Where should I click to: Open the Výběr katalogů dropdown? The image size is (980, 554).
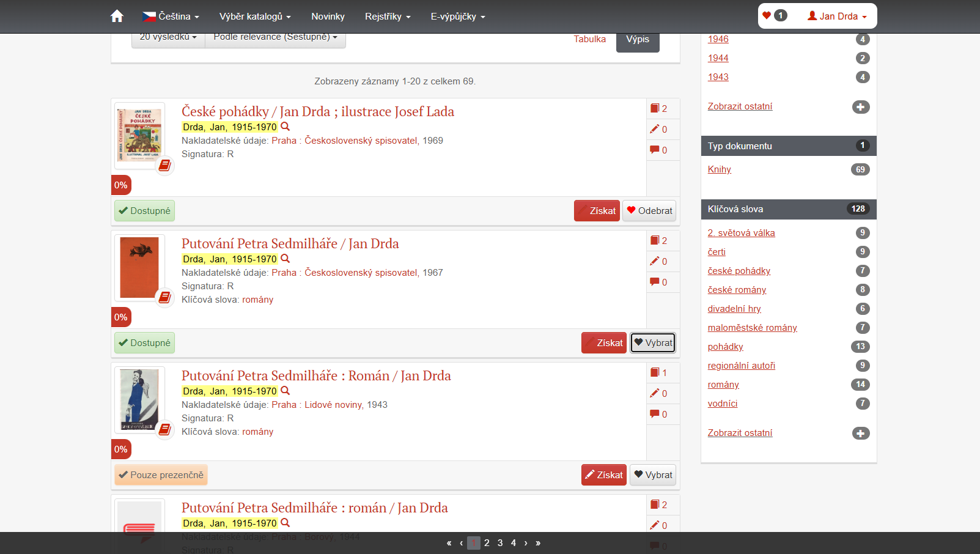255,17
